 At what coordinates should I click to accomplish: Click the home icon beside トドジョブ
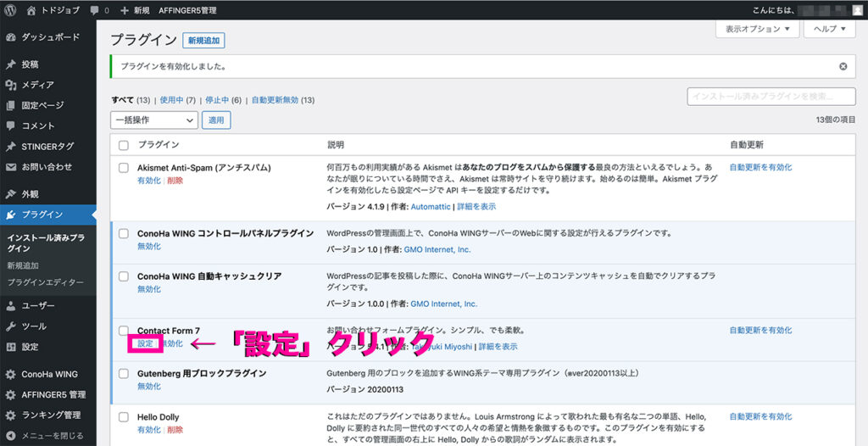point(31,10)
